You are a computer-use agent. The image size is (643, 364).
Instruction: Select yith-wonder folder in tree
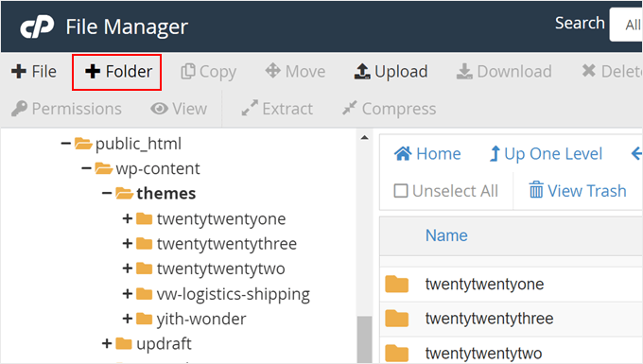[191, 319]
